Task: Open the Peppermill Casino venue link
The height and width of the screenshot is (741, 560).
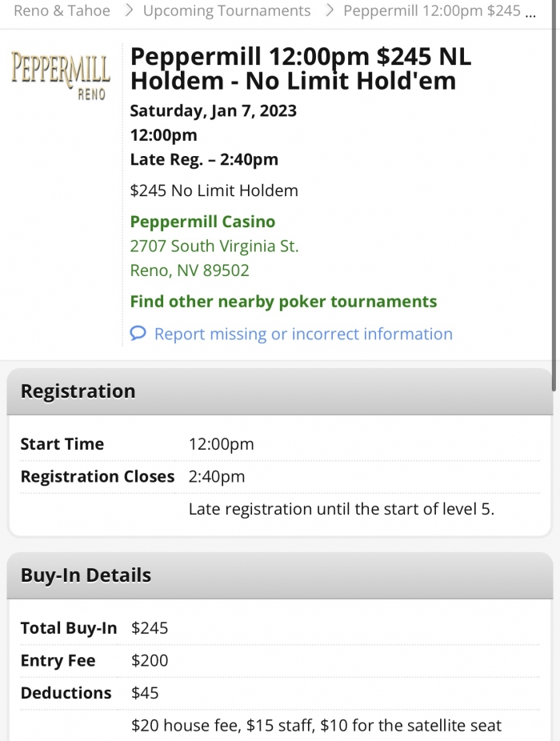Action: [x=202, y=222]
